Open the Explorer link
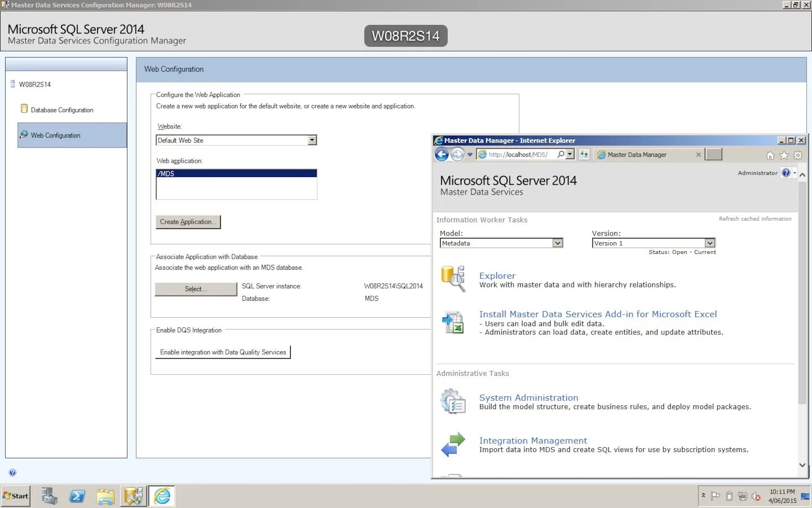Screen dimensions: 812x508 pyautogui.click(x=497, y=275)
